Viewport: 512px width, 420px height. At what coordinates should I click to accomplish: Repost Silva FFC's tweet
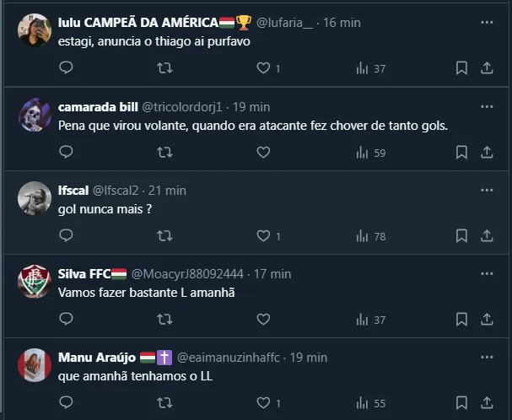pos(164,320)
